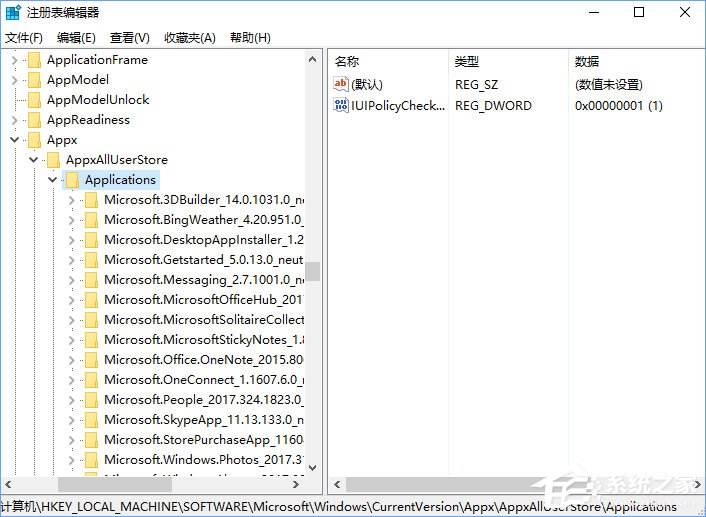Viewport: 706px width, 517px height.
Task: Click values pane scroll left arrow
Action: (x=336, y=485)
